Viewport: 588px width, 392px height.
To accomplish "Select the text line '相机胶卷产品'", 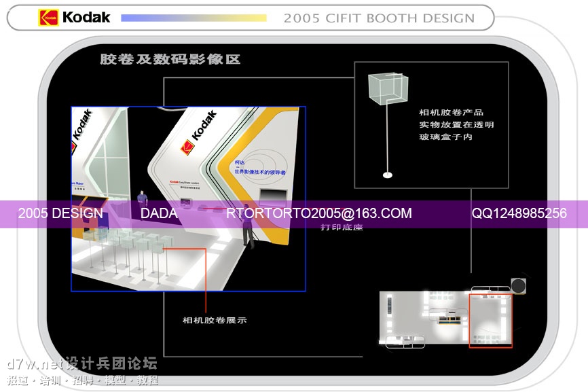I will pos(451,112).
